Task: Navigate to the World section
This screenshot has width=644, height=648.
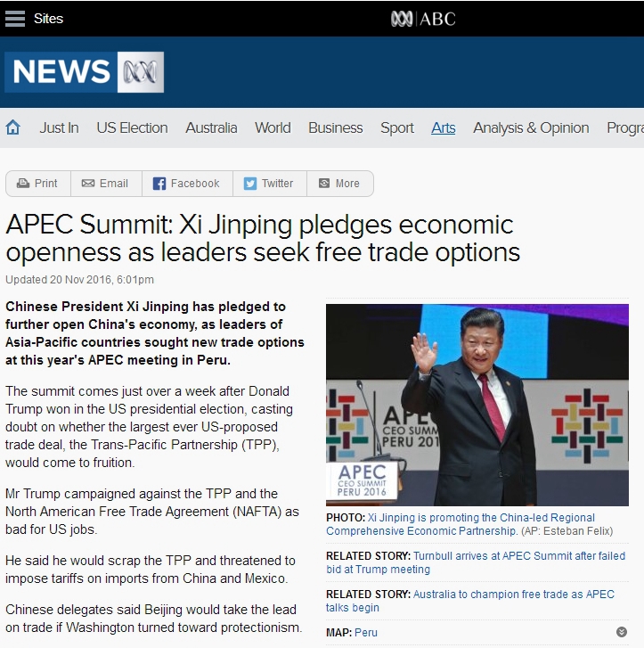Action: click(273, 127)
